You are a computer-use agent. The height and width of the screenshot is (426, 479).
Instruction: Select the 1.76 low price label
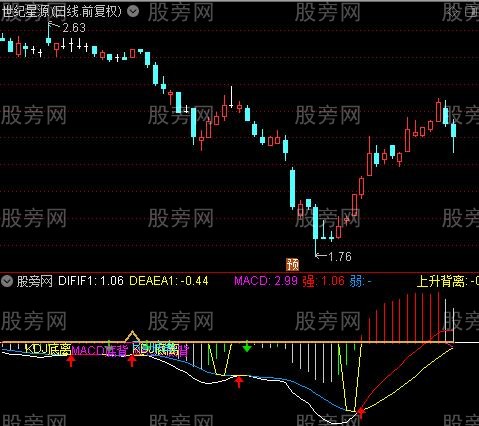(340, 256)
